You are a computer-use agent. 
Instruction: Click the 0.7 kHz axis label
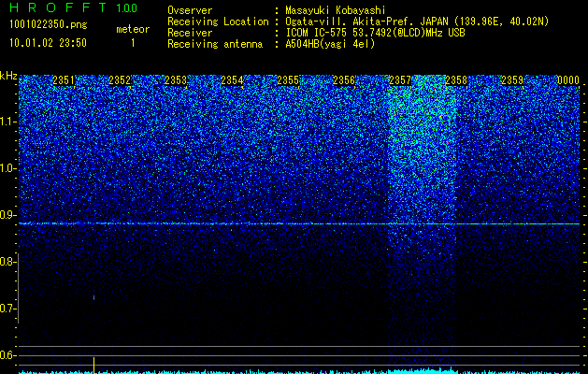7,309
